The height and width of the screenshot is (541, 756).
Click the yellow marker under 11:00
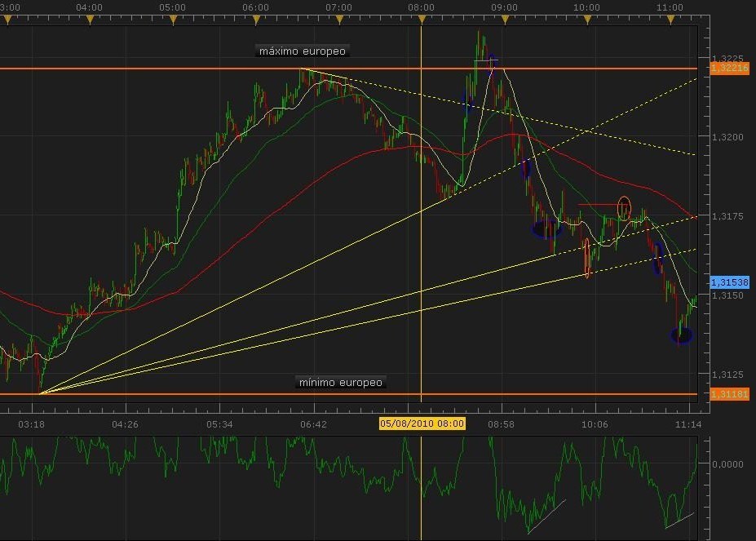click(670, 20)
